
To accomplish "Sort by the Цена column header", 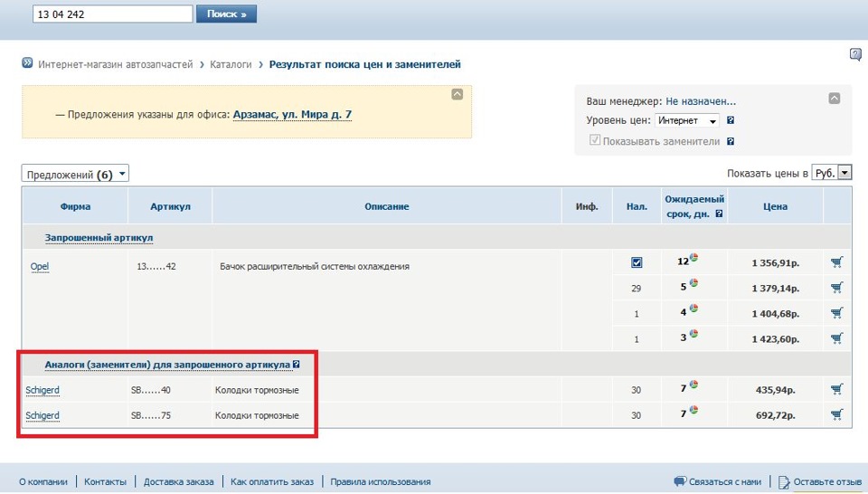I will (775, 206).
